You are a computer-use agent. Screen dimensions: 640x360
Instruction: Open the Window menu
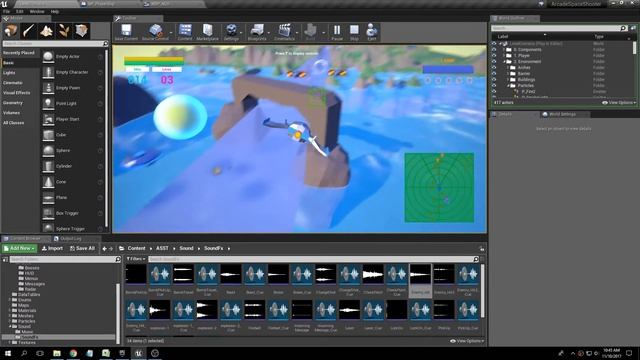[37, 11]
